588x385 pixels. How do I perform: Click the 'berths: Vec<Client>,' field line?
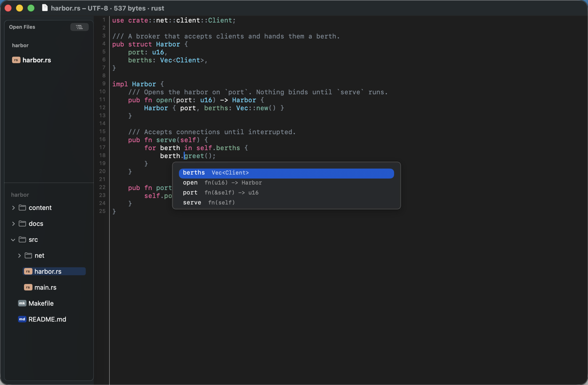pyautogui.click(x=168, y=60)
